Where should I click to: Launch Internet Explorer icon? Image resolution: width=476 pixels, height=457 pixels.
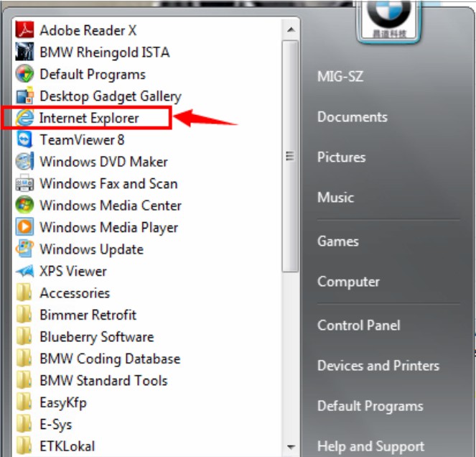tap(24, 118)
